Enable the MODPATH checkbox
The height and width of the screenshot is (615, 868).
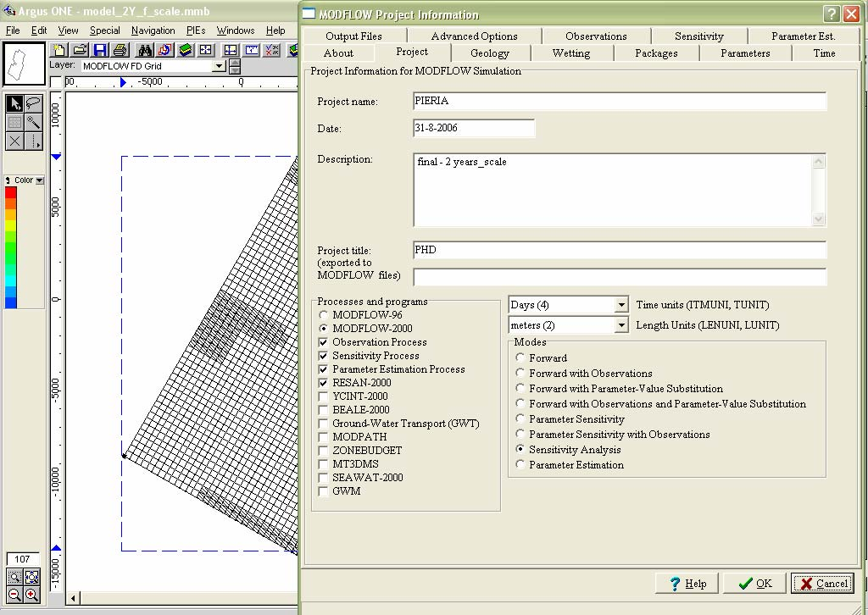tap(323, 437)
